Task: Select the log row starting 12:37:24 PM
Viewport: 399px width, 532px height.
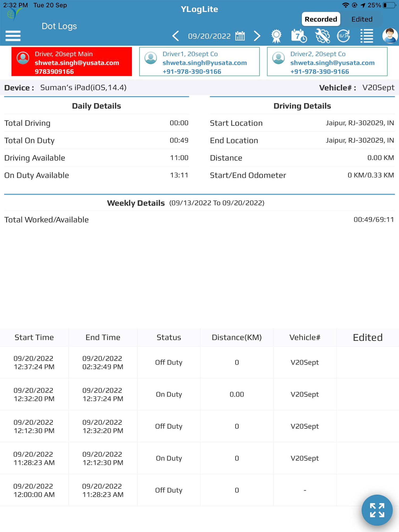Action: pyautogui.click(x=199, y=362)
